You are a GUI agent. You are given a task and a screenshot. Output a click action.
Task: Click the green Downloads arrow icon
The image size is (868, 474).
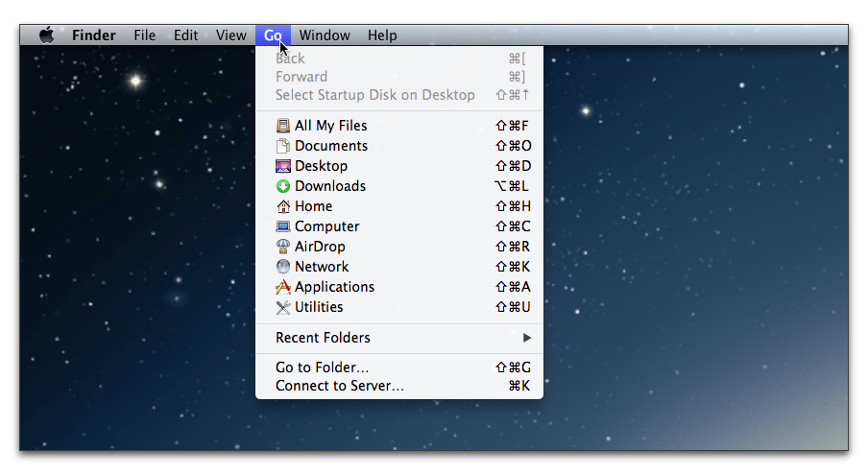pos(282,186)
